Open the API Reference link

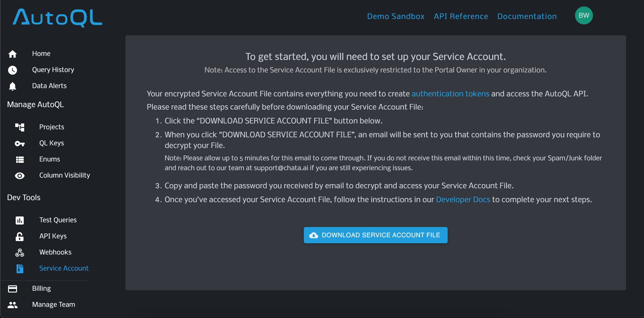click(461, 16)
